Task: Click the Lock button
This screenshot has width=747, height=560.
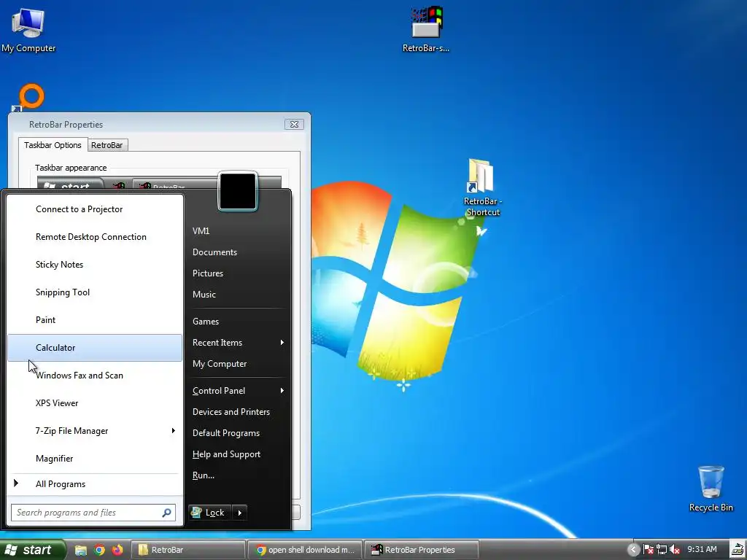Action: click(209, 513)
